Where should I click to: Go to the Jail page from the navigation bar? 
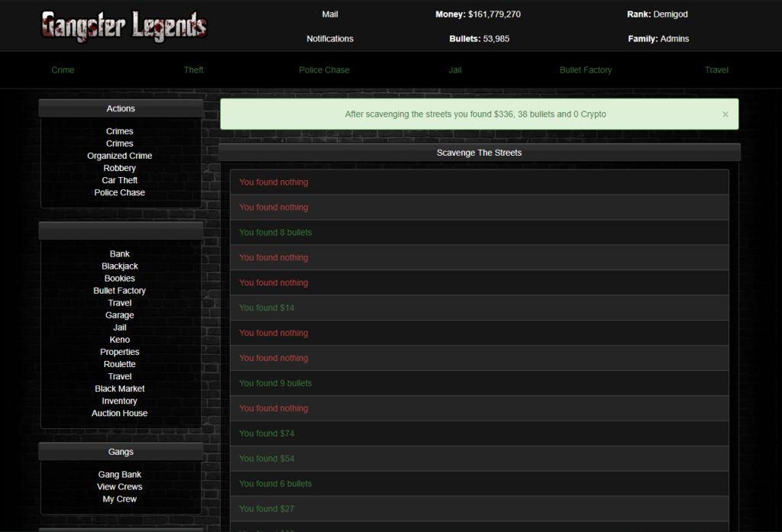(x=455, y=69)
